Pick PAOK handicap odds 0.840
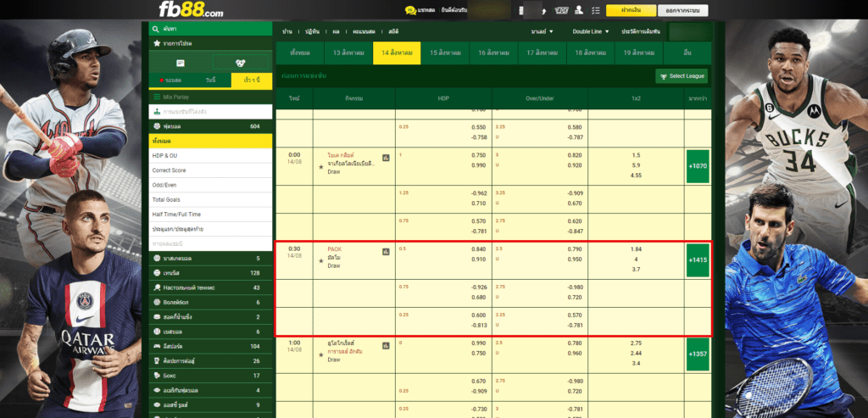Viewport: 868px width, 418px height. pos(479,249)
